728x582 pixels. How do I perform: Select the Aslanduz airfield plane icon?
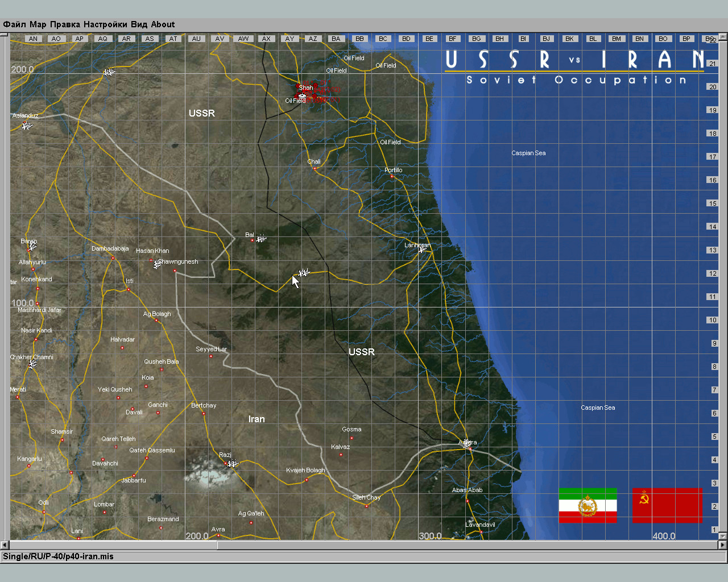point(27,126)
